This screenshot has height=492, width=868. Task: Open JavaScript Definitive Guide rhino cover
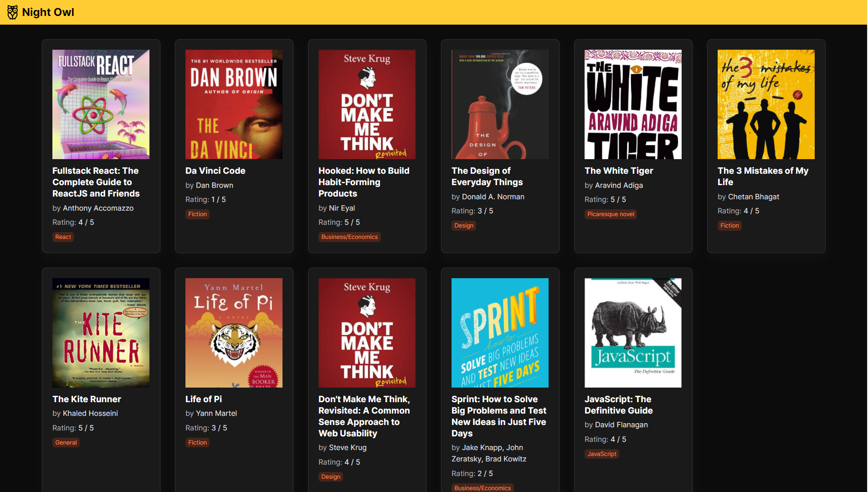(x=633, y=333)
